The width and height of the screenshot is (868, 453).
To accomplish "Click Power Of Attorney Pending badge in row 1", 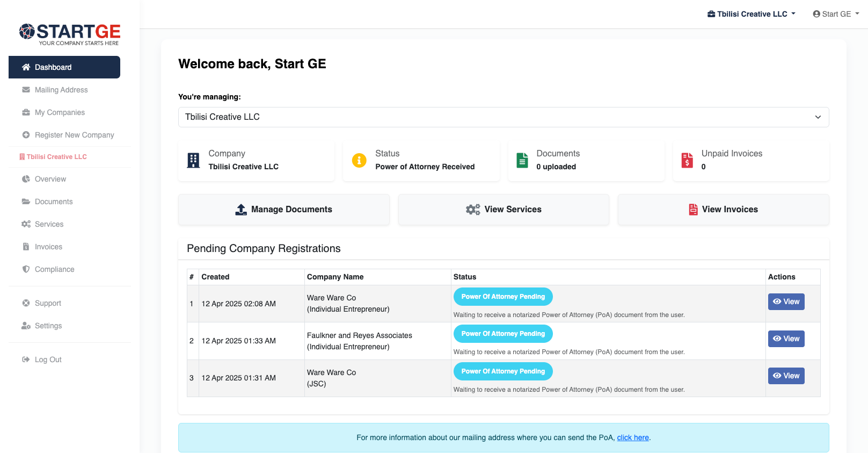I will tap(503, 297).
